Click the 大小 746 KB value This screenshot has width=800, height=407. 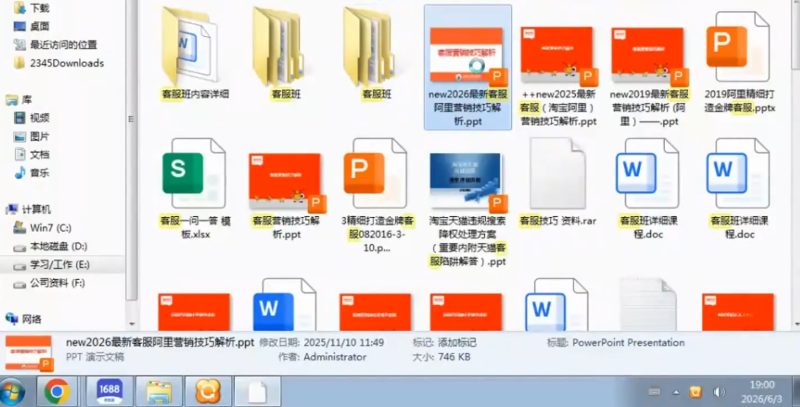coord(454,357)
